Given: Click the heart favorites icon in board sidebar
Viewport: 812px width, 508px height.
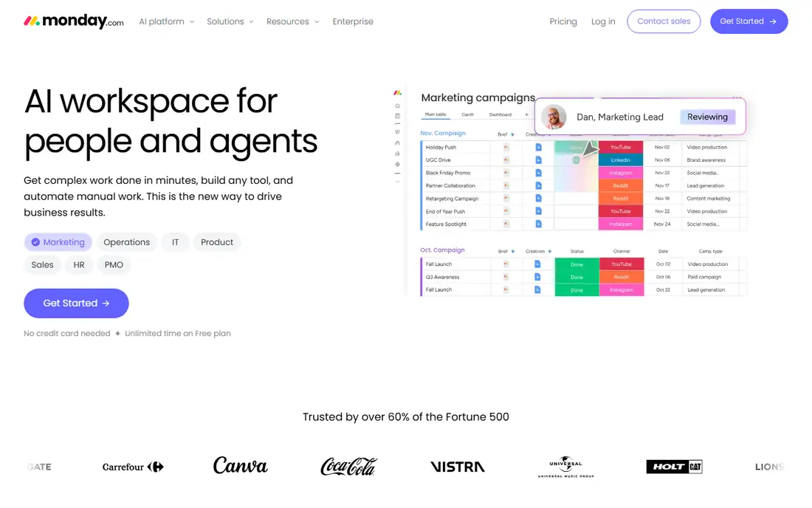Looking at the screenshot, I should [x=397, y=131].
